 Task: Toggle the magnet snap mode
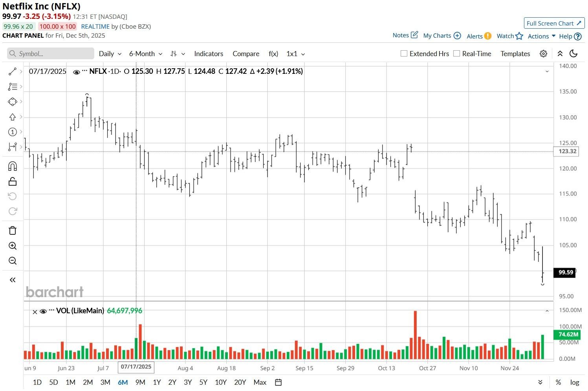[13, 166]
